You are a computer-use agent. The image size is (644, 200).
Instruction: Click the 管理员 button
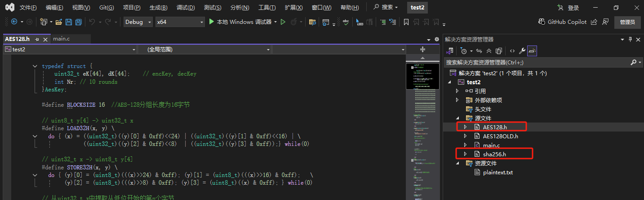point(627,22)
